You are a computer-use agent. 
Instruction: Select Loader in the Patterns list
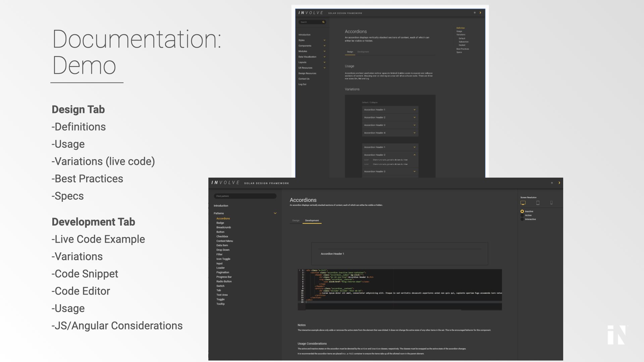tap(220, 268)
